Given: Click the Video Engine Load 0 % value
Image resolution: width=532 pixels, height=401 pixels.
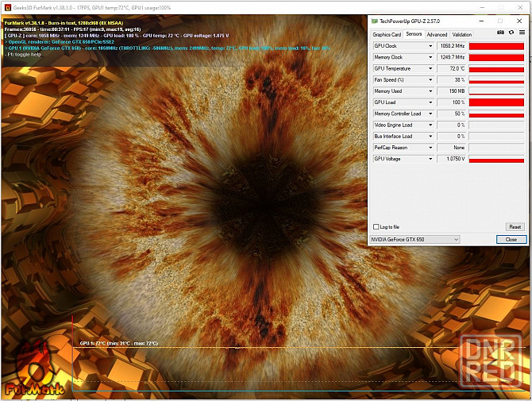Looking at the screenshot, I should click(452, 125).
